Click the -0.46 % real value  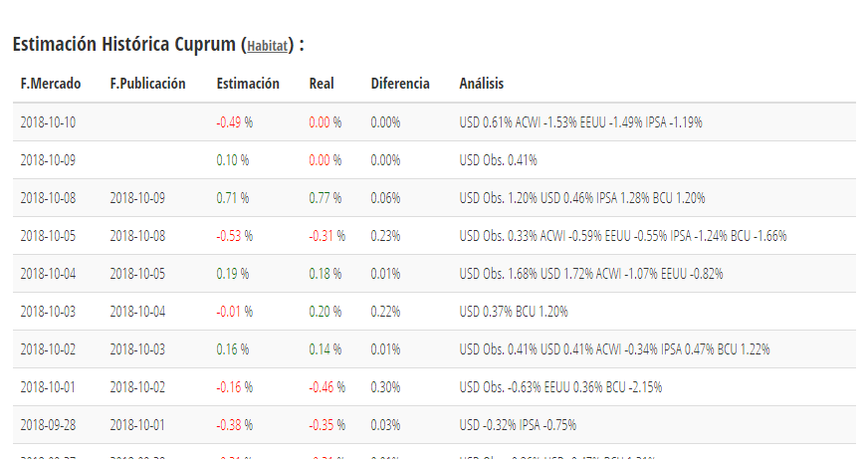327,387
